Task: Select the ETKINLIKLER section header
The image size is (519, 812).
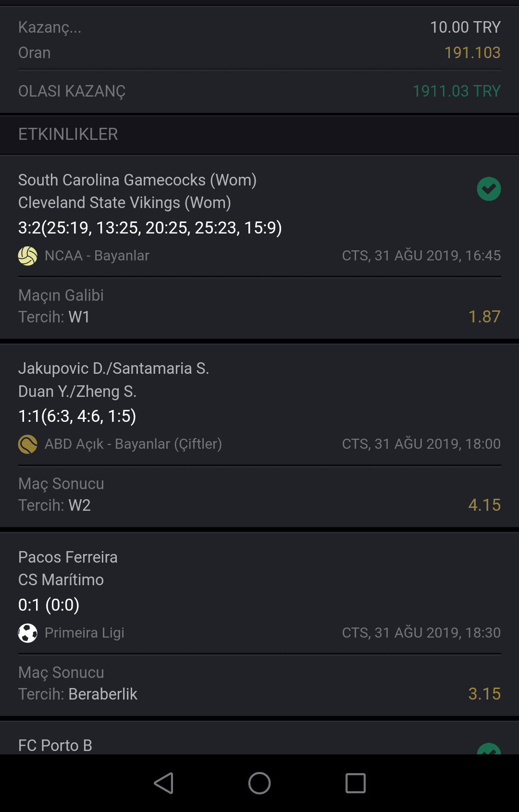Action: click(259, 134)
